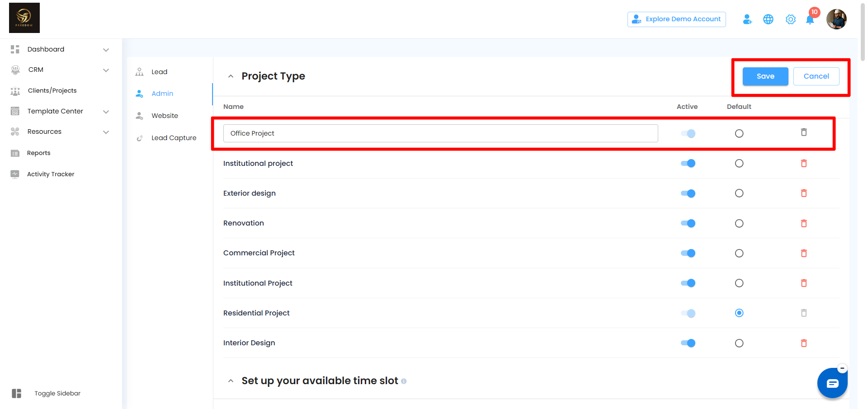Go to Reports in the sidebar
Image resolution: width=868 pixels, height=409 pixels.
pos(38,153)
